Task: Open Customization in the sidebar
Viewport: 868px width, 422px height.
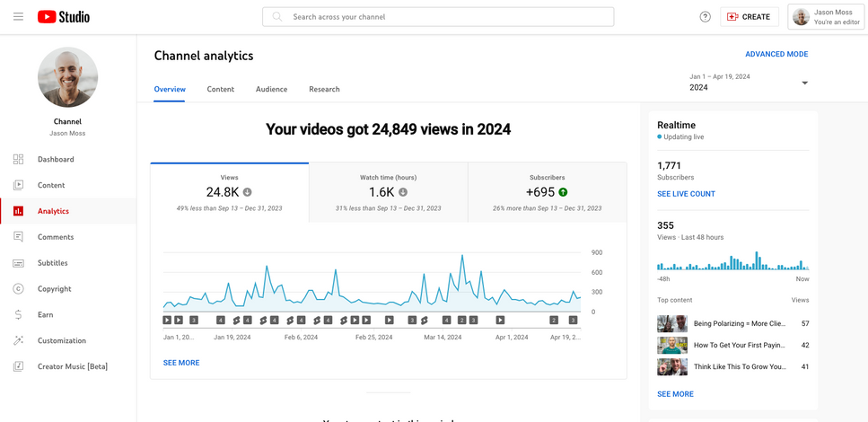Action: 61,341
